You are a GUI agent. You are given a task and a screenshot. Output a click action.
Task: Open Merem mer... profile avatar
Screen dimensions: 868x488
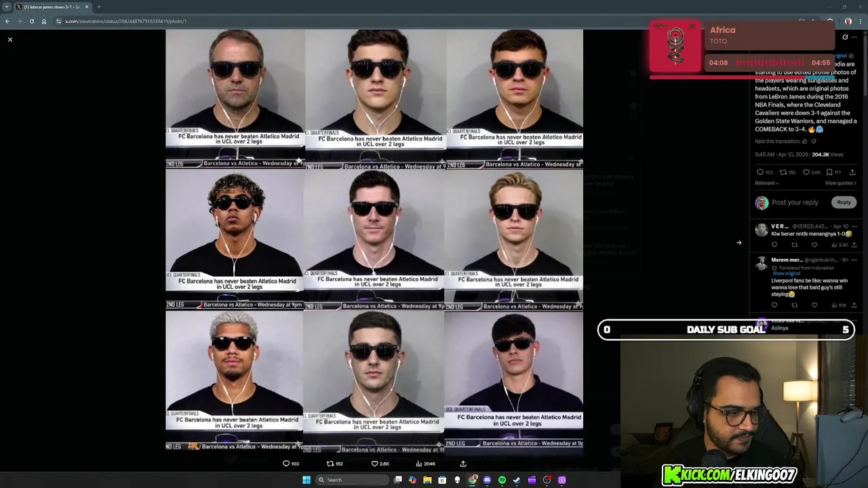[x=762, y=263]
